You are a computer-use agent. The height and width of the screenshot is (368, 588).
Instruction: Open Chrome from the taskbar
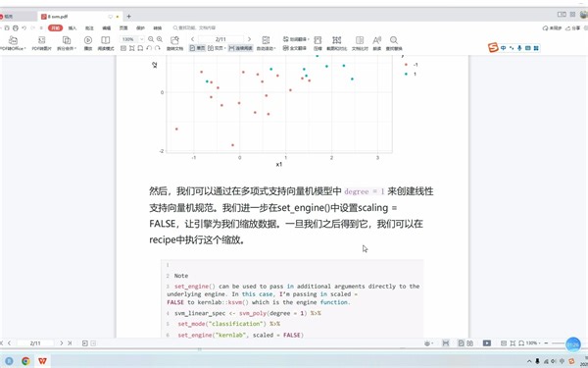click(25, 361)
